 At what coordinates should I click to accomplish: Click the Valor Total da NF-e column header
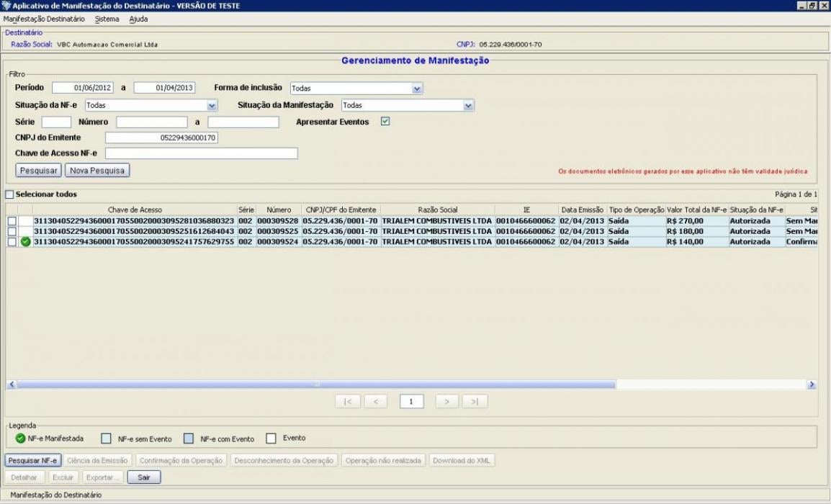(697, 210)
